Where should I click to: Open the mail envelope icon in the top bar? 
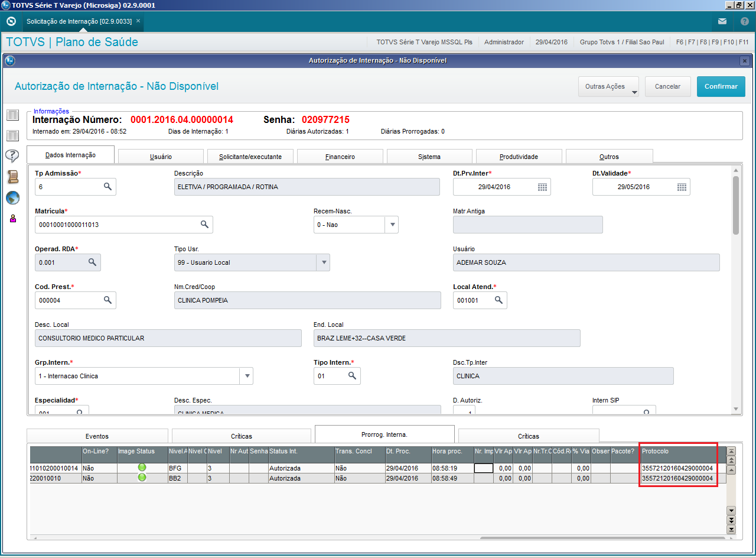(x=722, y=21)
